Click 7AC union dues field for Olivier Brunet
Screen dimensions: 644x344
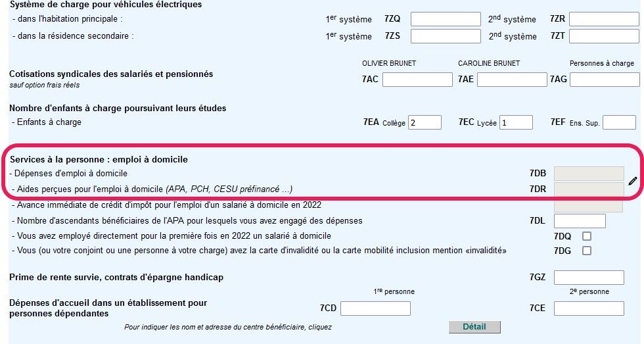[417, 80]
